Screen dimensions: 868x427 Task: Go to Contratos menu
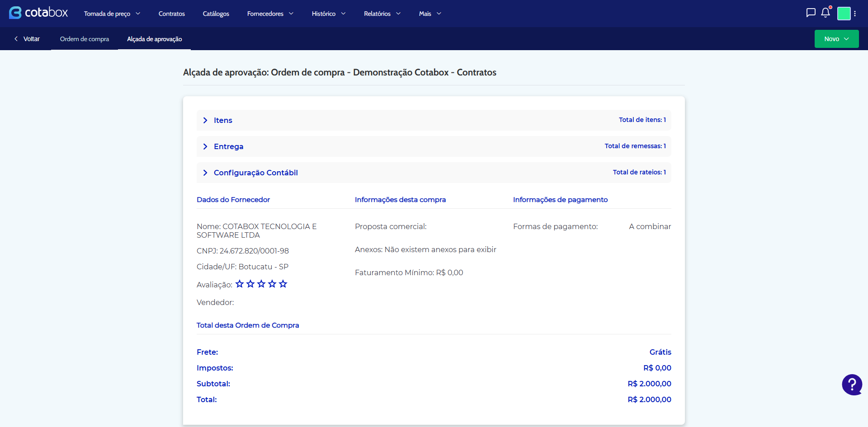coord(171,14)
